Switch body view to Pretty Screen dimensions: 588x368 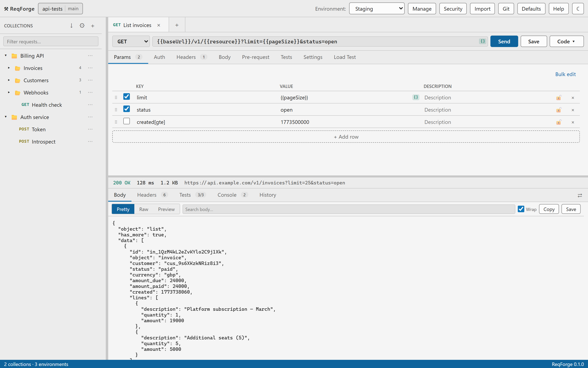[123, 209]
